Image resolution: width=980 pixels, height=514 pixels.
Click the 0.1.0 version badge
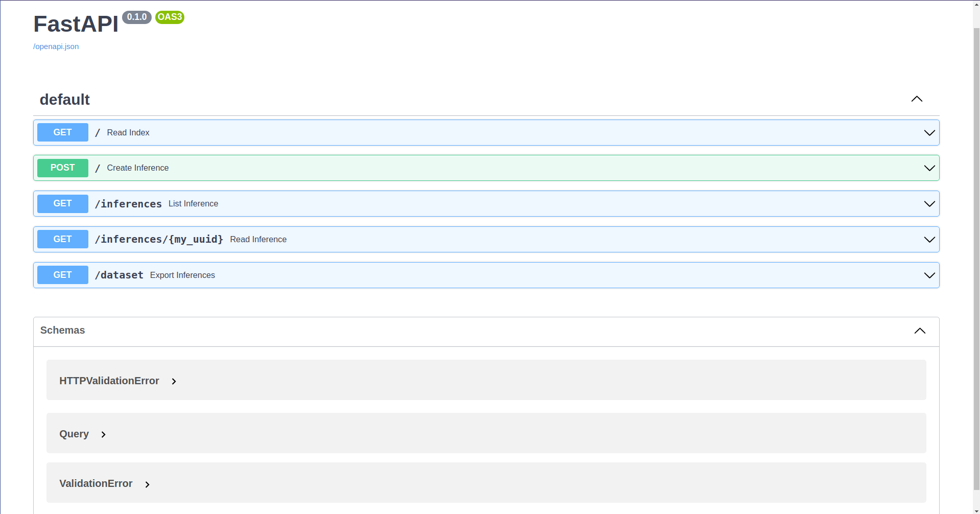click(137, 17)
